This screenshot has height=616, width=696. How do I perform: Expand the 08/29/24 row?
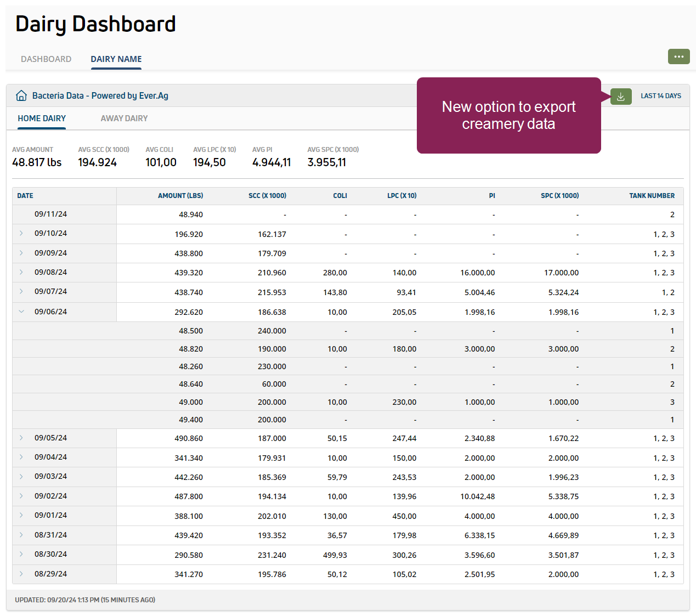tap(21, 574)
